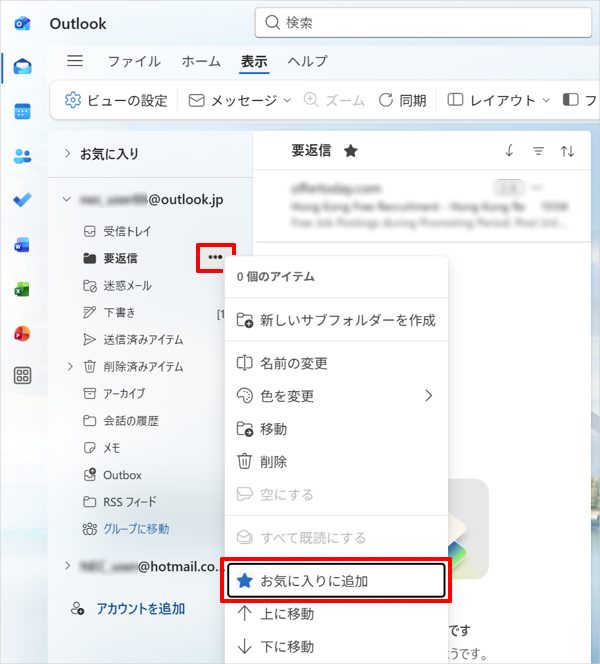Expand the お気に入り section
The height and width of the screenshot is (664, 600).
coord(67,153)
